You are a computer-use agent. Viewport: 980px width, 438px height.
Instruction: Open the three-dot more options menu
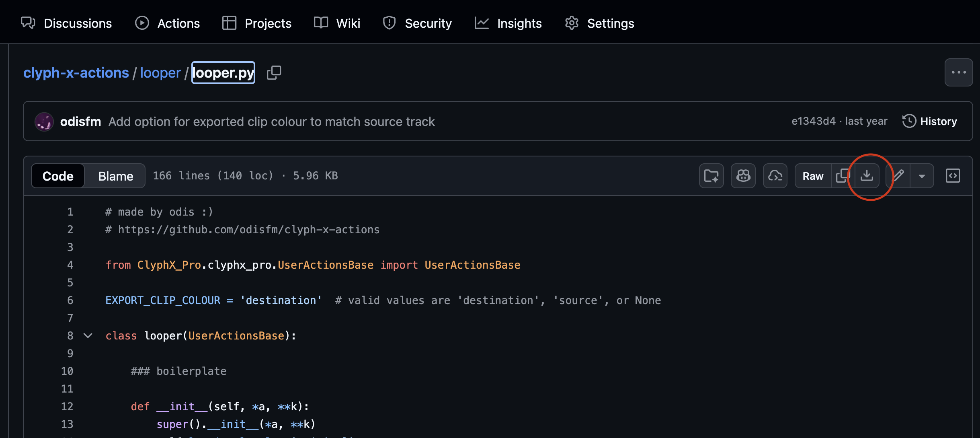click(x=958, y=72)
